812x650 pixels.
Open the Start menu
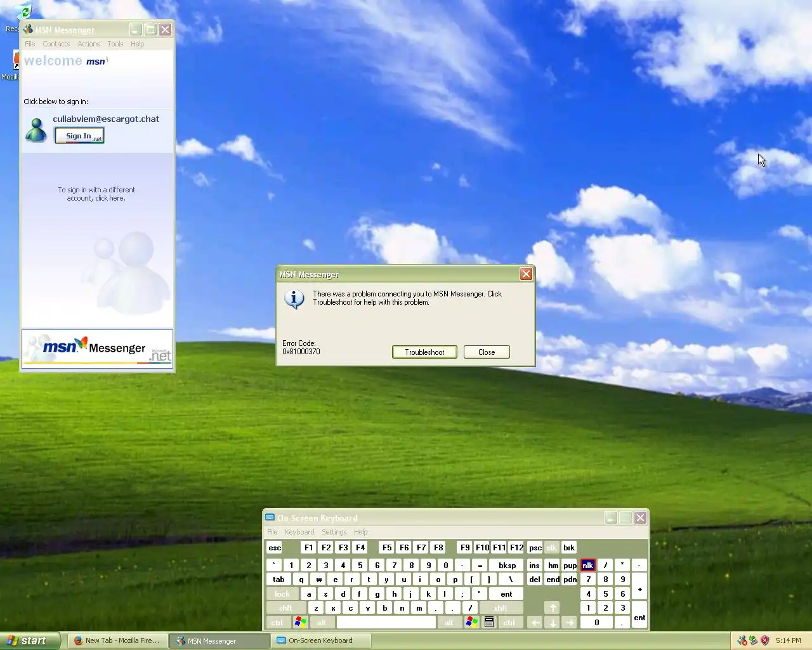click(x=30, y=640)
